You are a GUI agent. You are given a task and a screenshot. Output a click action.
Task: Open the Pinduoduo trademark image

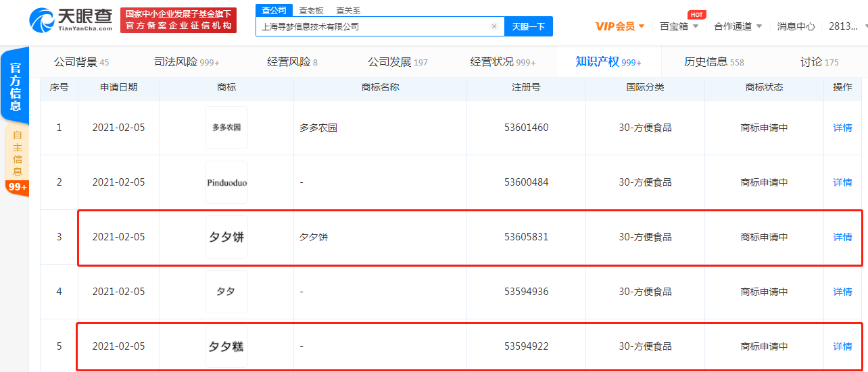(x=226, y=182)
